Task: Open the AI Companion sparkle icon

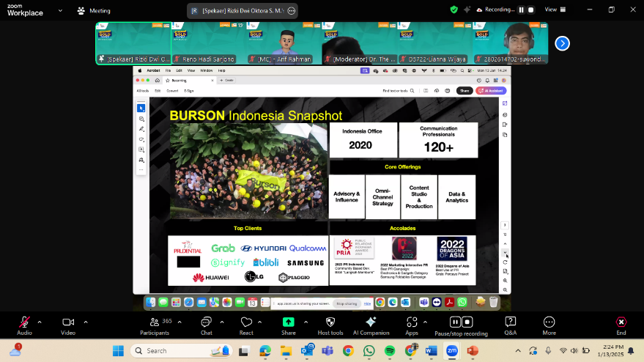Action: [371, 326]
